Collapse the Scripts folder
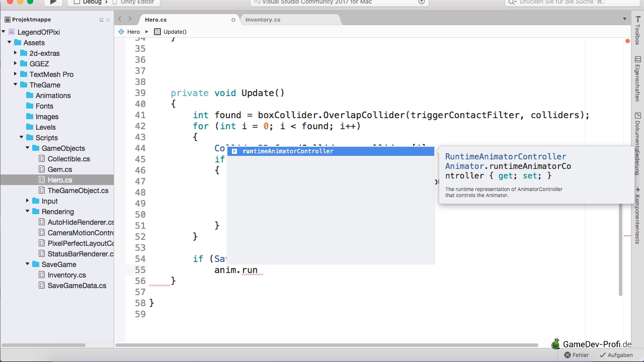 [x=22, y=137]
